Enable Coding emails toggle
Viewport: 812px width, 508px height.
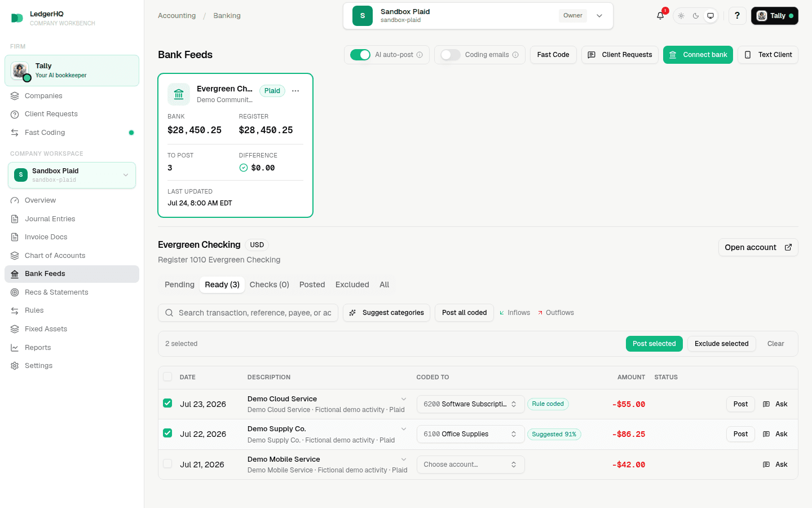click(451, 55)
